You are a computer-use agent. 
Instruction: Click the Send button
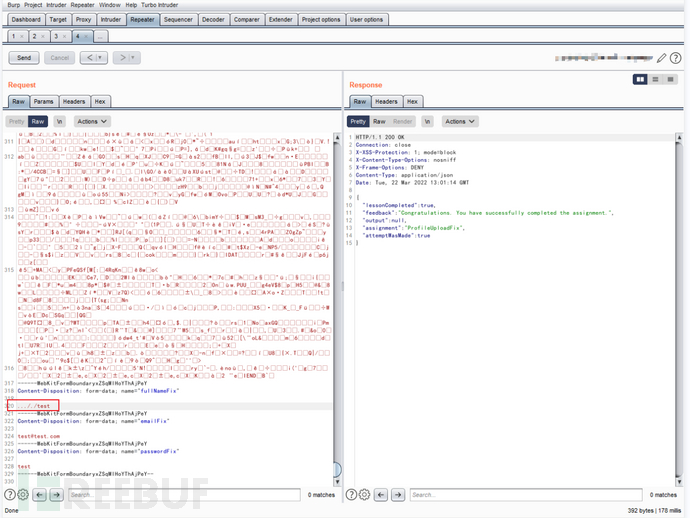(24, 58)
